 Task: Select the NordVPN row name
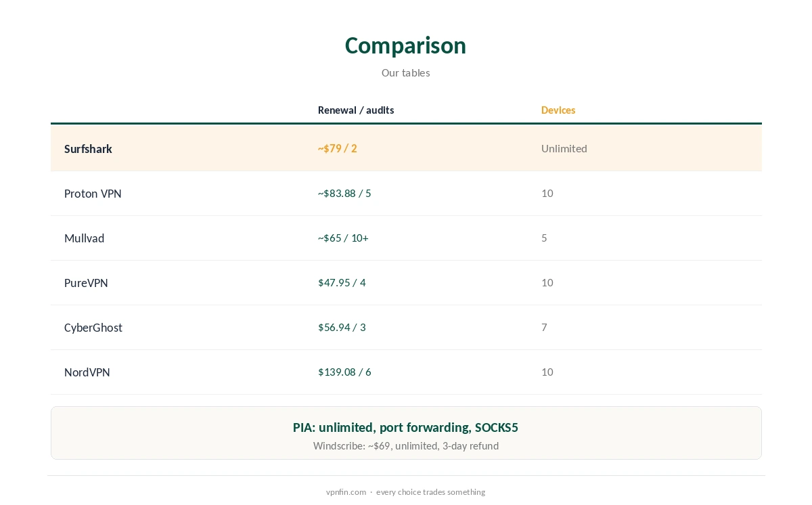[x=87, y=372]
